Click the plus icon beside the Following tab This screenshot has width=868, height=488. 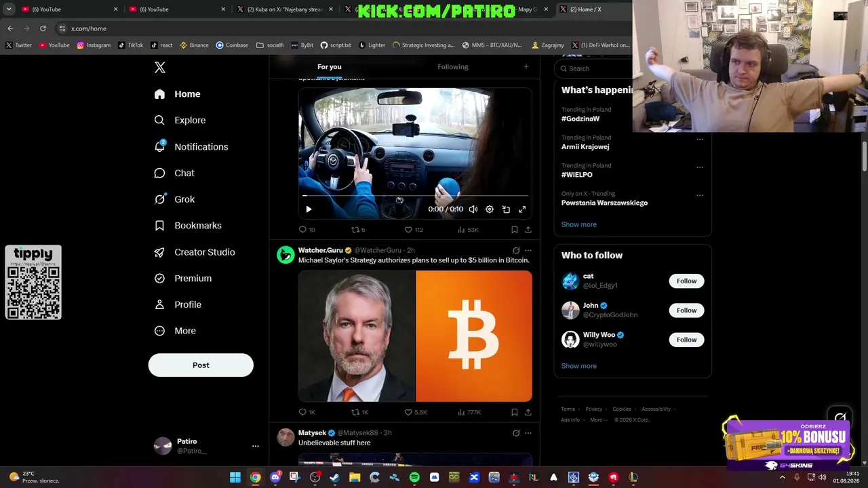(x=526, y=66)
